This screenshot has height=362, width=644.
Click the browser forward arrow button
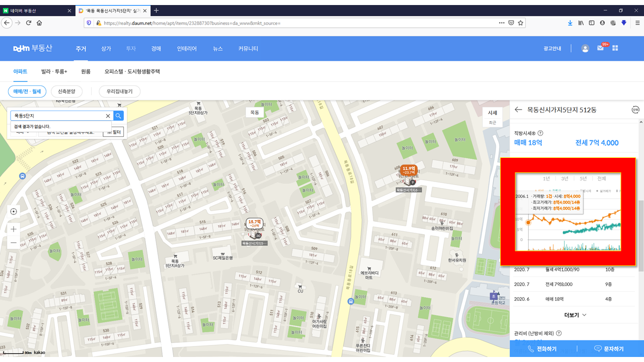18,23
